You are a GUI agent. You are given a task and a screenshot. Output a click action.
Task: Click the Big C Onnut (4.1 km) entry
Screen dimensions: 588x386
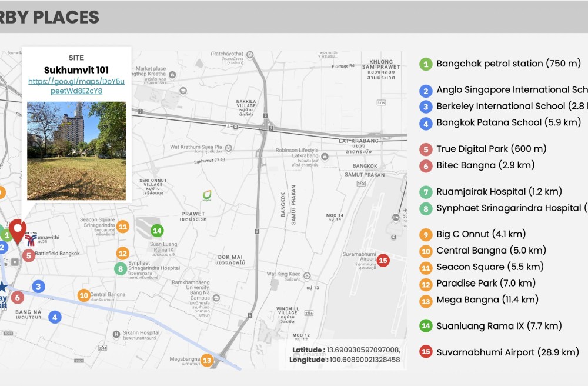click(x=481, y=234)
